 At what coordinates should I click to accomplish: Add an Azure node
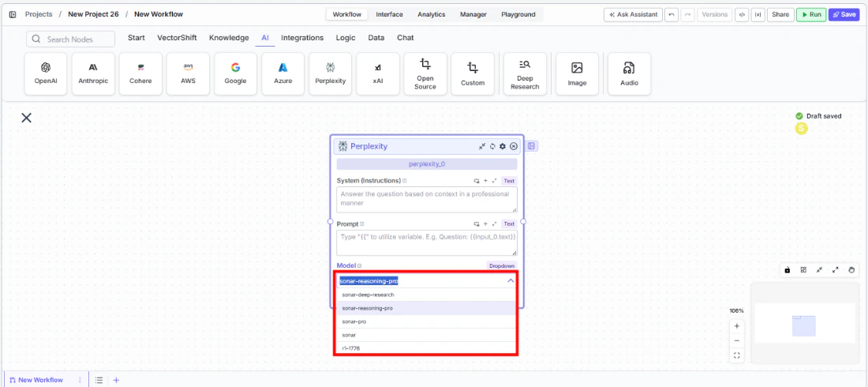[282, 73]
